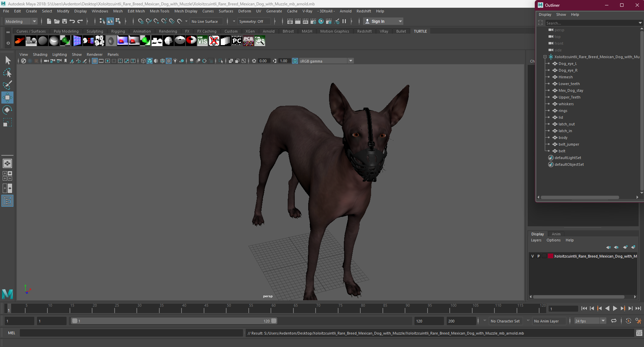Toggle layer playback P box
The width and height of the screenshot is (644, 347).
[538, 256]
